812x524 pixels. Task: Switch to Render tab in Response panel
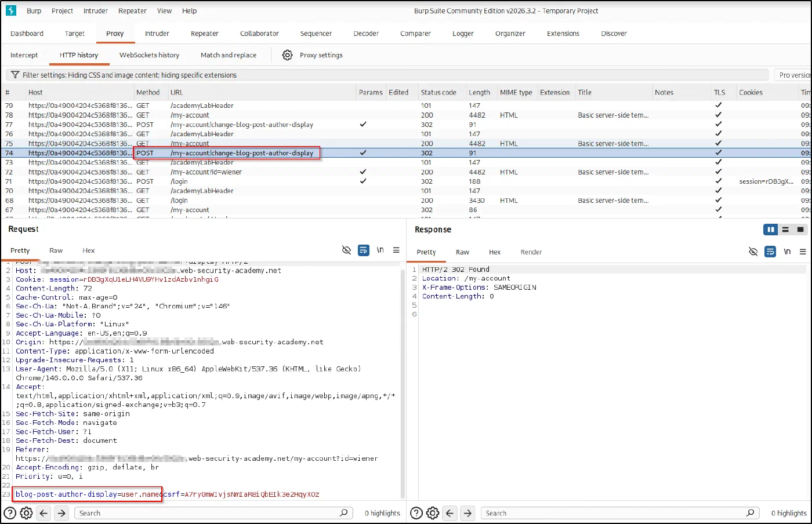click(x=531, y=252)
